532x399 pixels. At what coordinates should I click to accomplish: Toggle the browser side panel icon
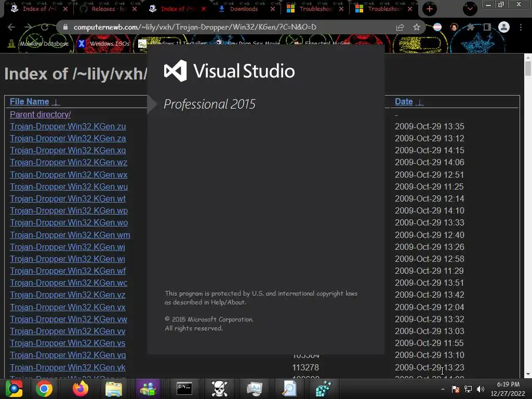(487, 27)
